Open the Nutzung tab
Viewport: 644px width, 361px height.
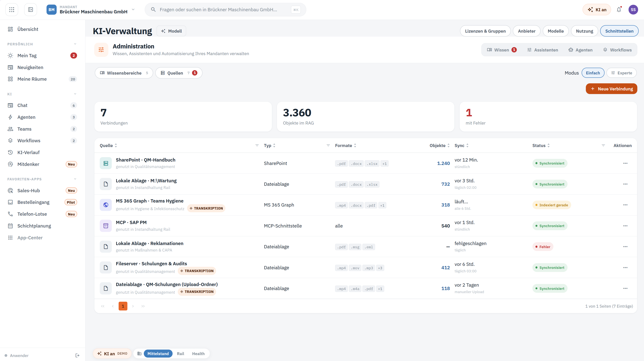(x=584, y=31)
